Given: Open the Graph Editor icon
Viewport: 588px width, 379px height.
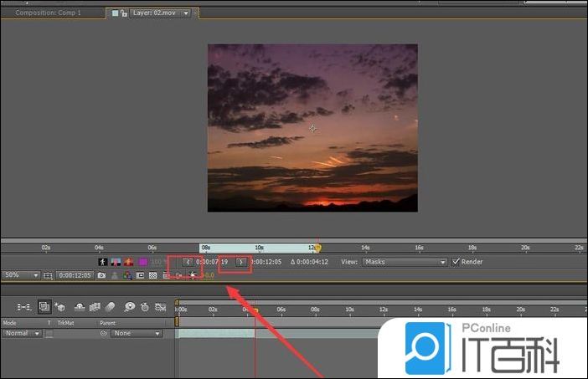Looking at the screenshot, I should click(160, 307).
